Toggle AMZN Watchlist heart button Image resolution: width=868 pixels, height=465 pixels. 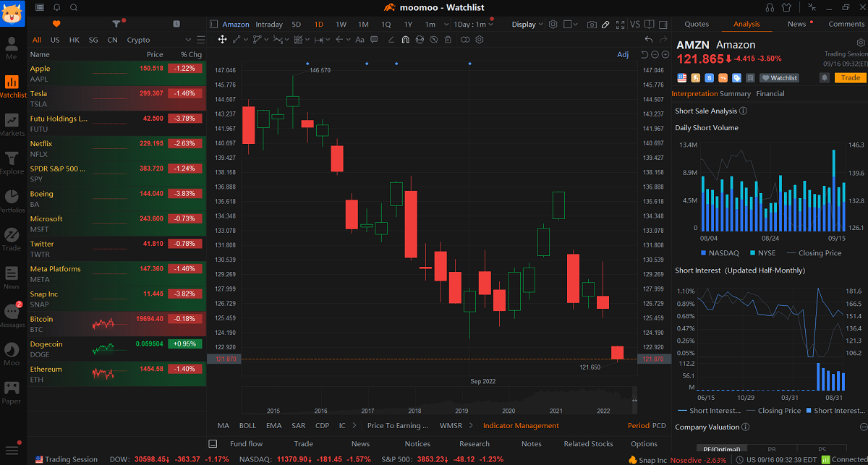[779, 78]
